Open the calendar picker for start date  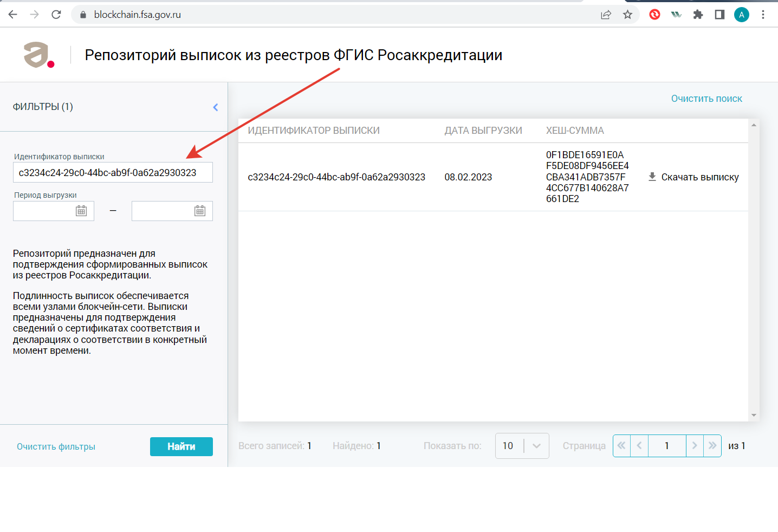(x=81, y=211)
